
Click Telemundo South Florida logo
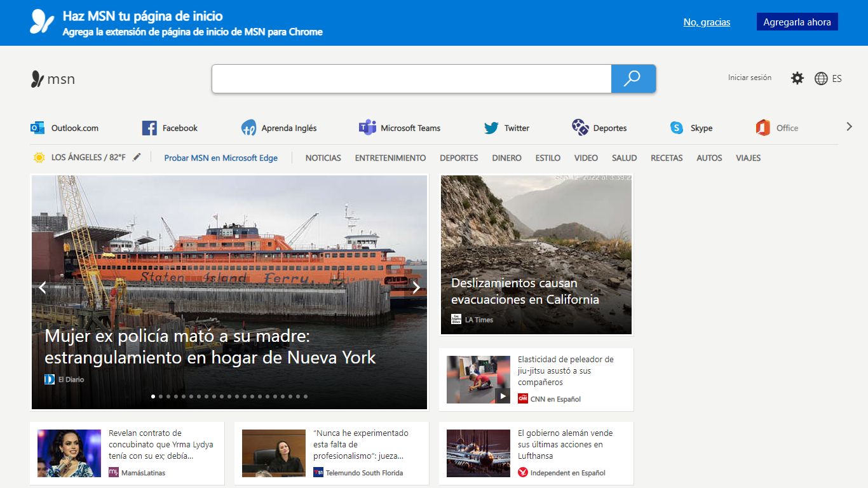(x=318, y=473)
